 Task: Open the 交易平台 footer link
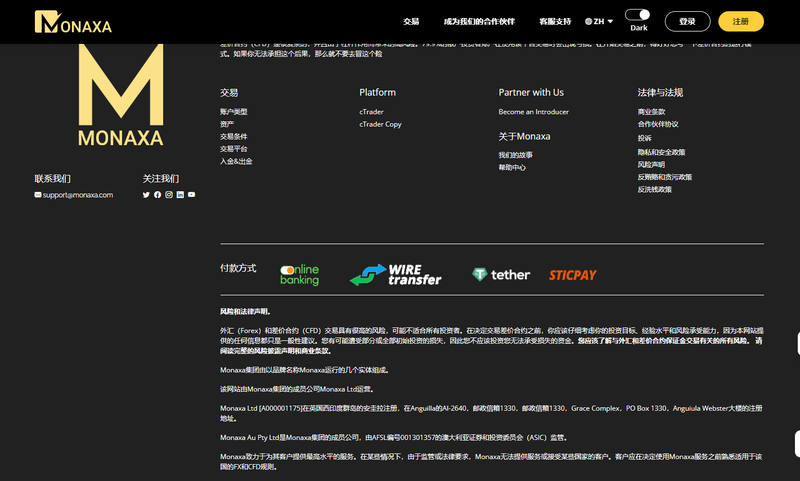coord(234,149)
